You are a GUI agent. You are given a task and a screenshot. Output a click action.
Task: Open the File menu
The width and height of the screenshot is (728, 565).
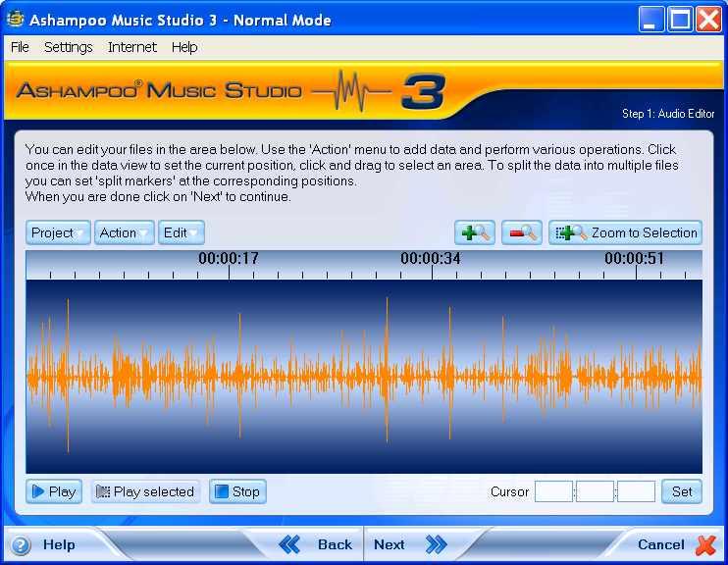click(20, 47)
